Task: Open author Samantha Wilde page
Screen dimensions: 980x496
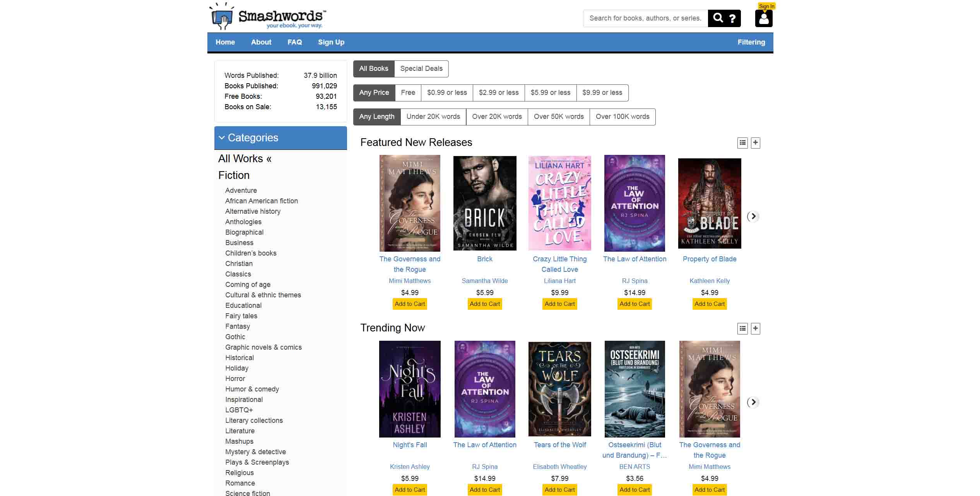Action: pyautogui.click(x=485, y=281)
